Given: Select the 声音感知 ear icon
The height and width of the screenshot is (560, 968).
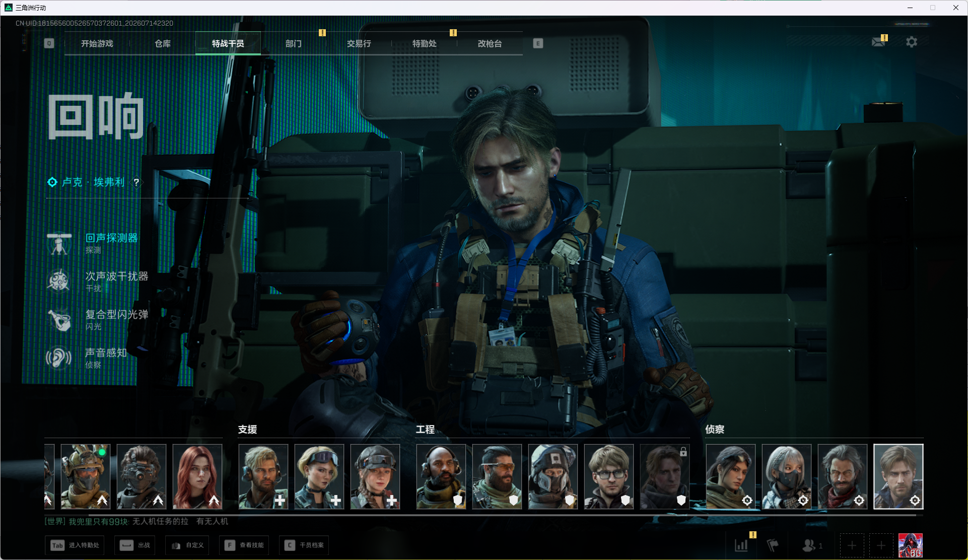Looking at the screenshot, I should [x=59, y=358].
